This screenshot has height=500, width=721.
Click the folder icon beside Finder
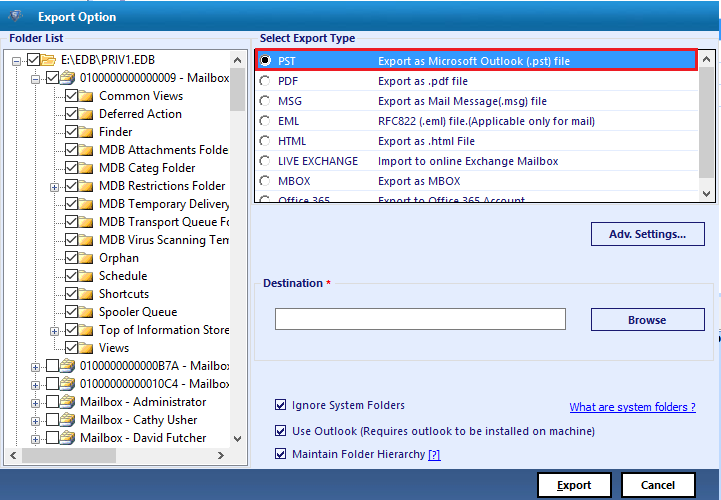(86, 132)
